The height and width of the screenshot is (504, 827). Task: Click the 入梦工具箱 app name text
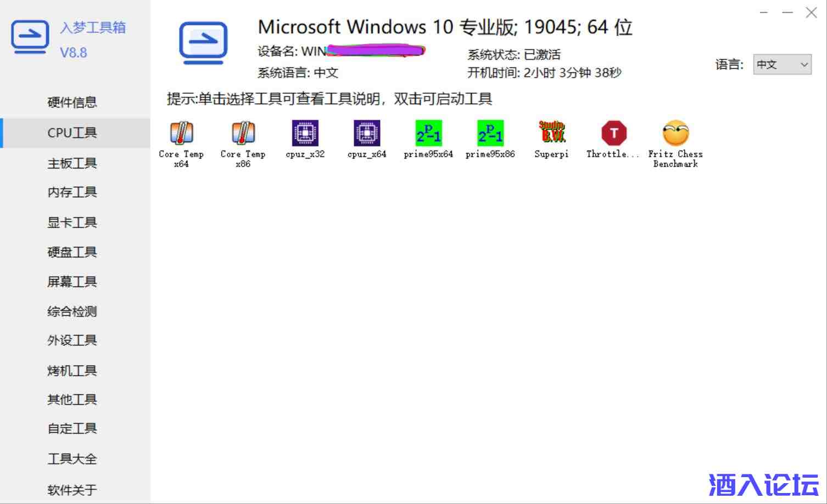[x=93, y=27]
